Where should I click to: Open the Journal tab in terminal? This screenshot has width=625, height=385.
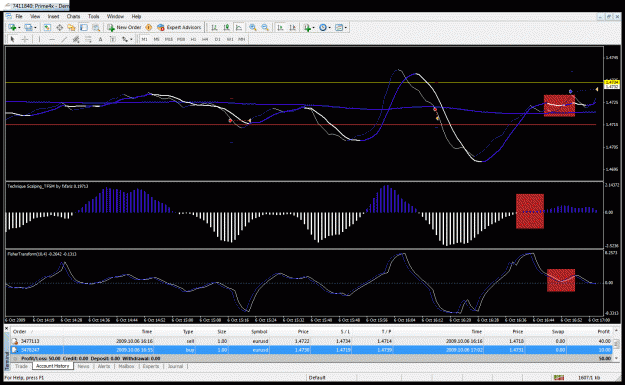tap(175, 366)
